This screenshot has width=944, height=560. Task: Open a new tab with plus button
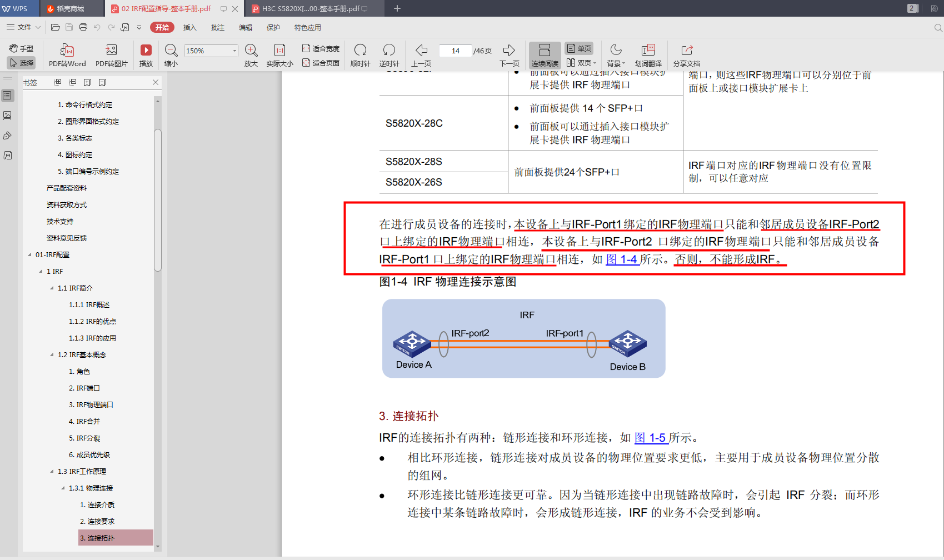click(397, 8)
